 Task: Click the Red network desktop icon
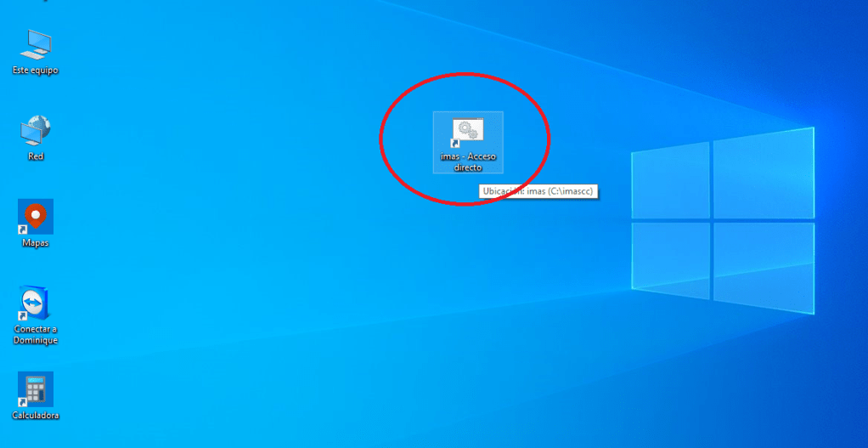pos(36,131)
